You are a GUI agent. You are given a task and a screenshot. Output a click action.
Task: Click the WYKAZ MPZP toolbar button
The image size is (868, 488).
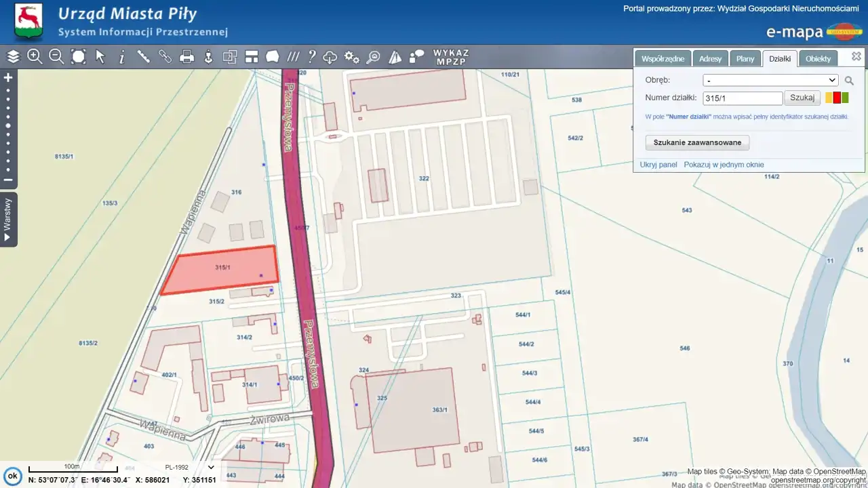pos(451,57)
